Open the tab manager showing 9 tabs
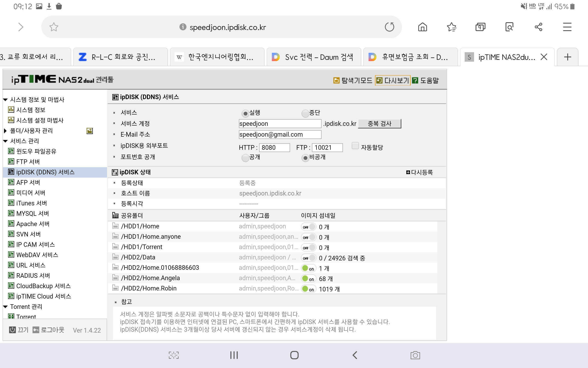 (480, 27)
